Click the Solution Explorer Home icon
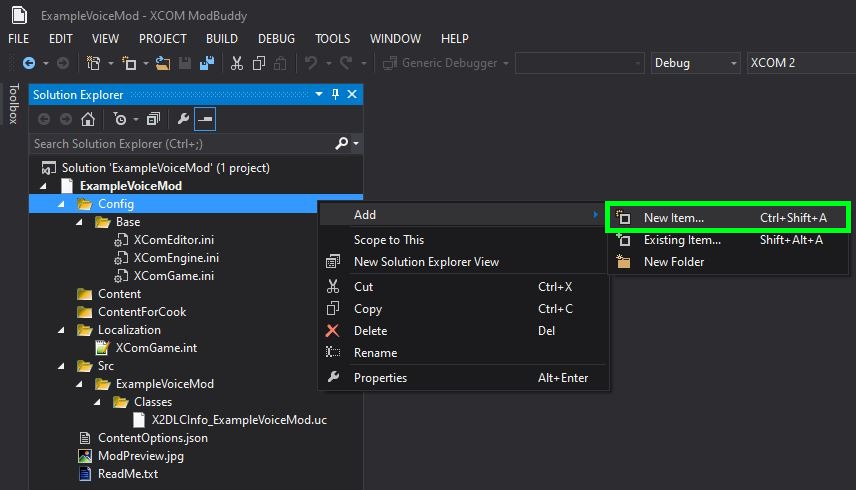The width and height of the screenshot is (856, 490). 88,119
